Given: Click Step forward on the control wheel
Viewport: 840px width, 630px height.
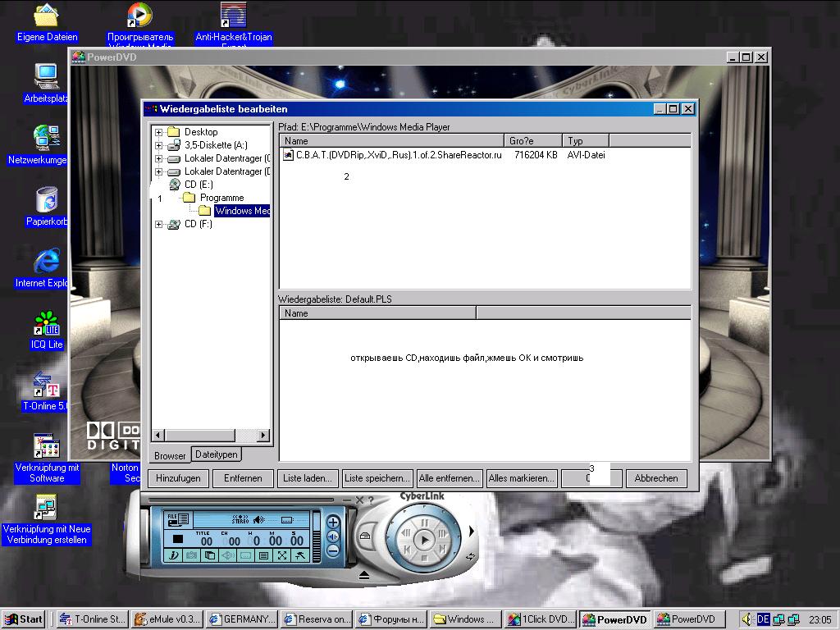Looking at the screenshot, I should coord(442,533).
